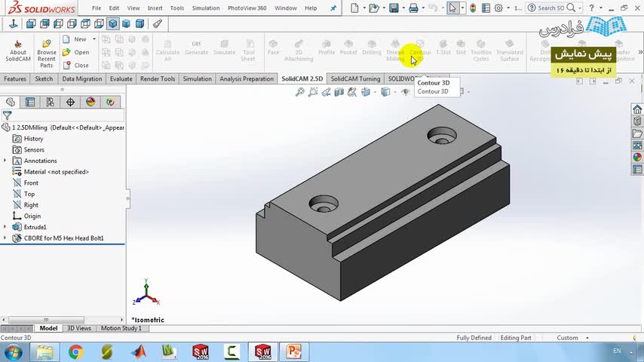This screenshot has height=362, width=644.
Task: Open the ConfigurationManager tab icon
Action: coord(50,102)
